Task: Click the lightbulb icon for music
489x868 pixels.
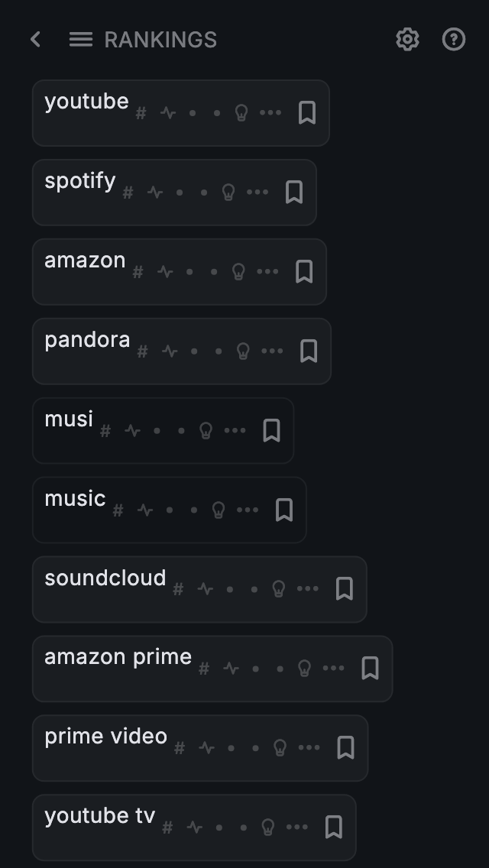Action: pyautogui.click(x=219, y=510)
